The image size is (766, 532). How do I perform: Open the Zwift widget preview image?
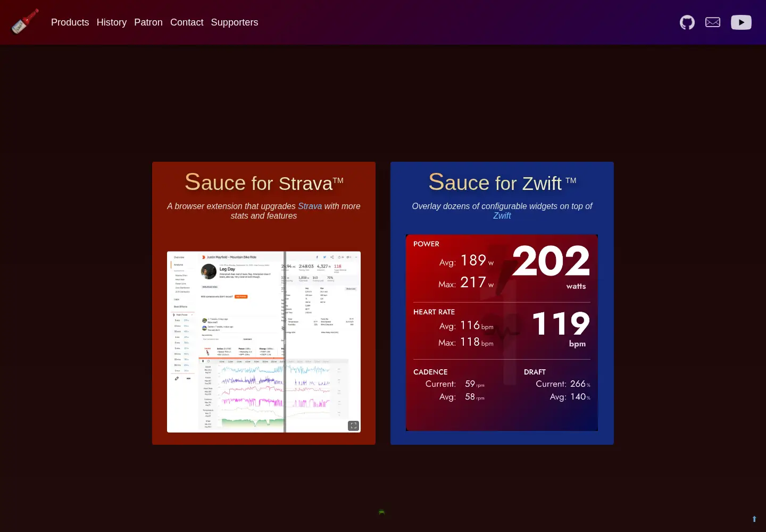point(502,332)
